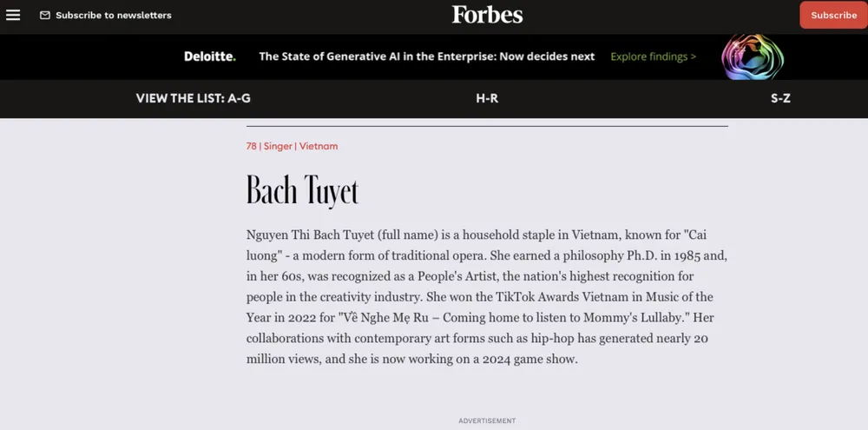Click the Vietnam country label

(x=319, y=146)
